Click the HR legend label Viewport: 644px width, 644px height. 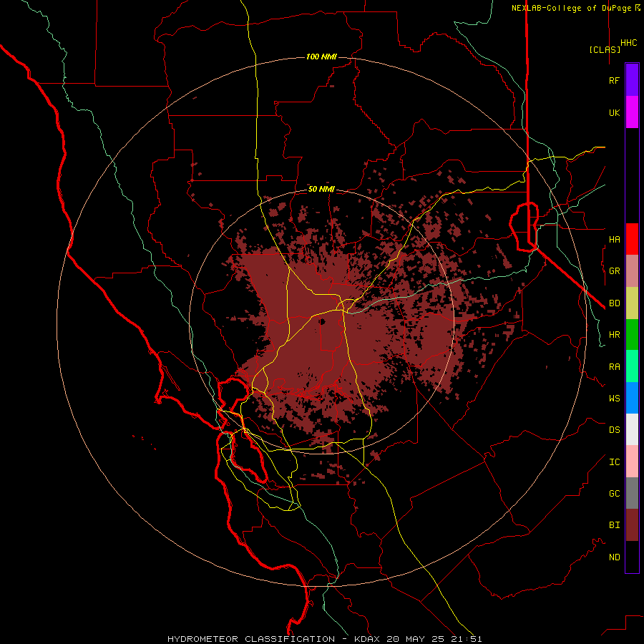(x=614, y=335)
